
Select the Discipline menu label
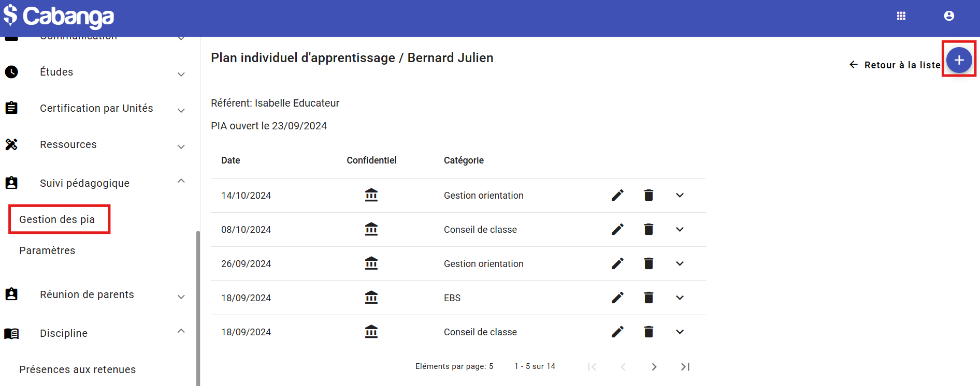pyautogui.click(x=64, y=333)
